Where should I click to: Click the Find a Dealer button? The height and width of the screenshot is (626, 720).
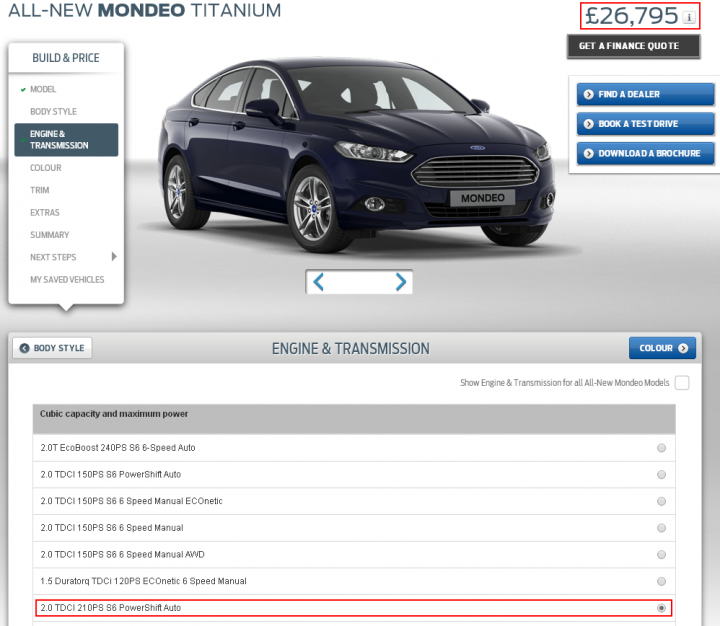tap(645, 94)
